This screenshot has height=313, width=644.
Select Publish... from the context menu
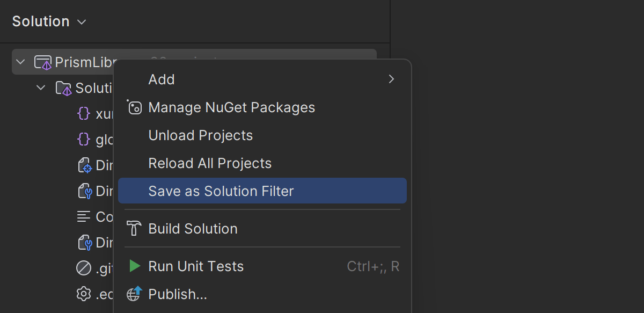point(178,294)
